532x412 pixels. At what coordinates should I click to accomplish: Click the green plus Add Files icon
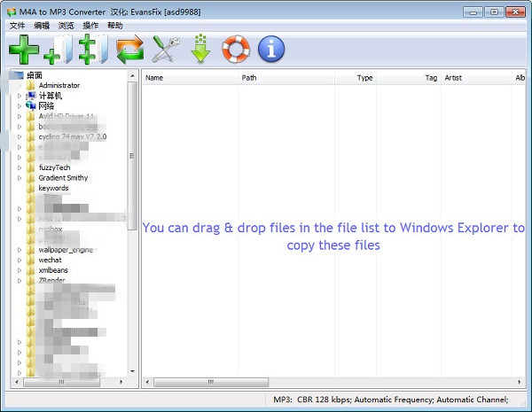pos(23,49)
